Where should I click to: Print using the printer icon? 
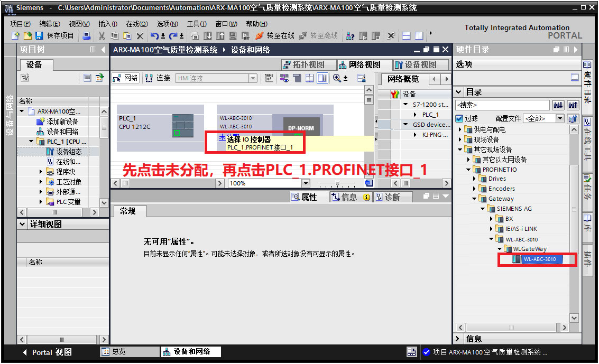pos(87,35)
